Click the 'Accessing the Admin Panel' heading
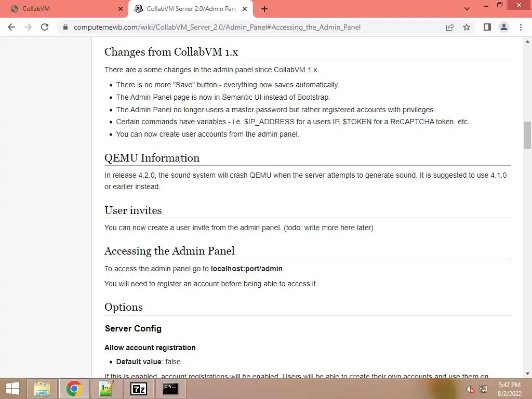 click(x=170, y=251)
